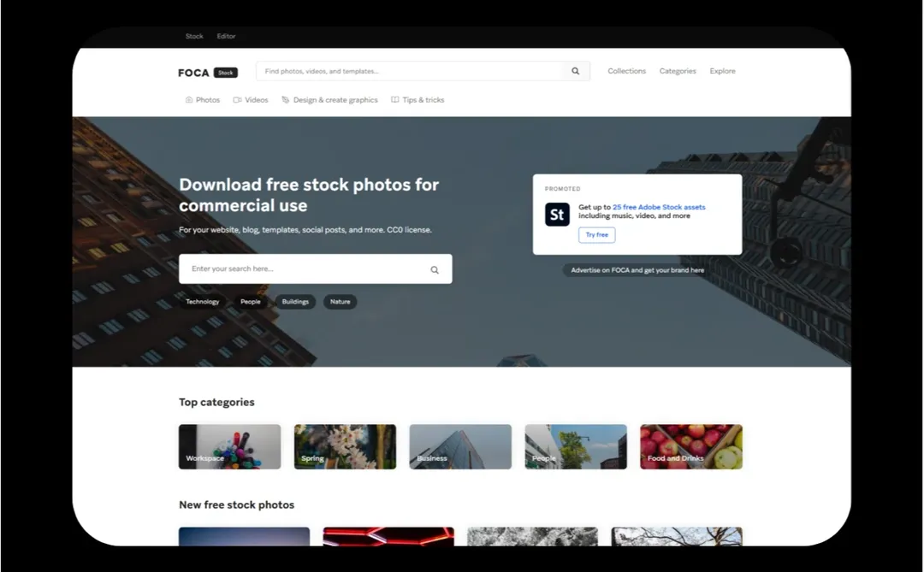Open the 25 free Adobe Stock assets link

tap(659, 208)
